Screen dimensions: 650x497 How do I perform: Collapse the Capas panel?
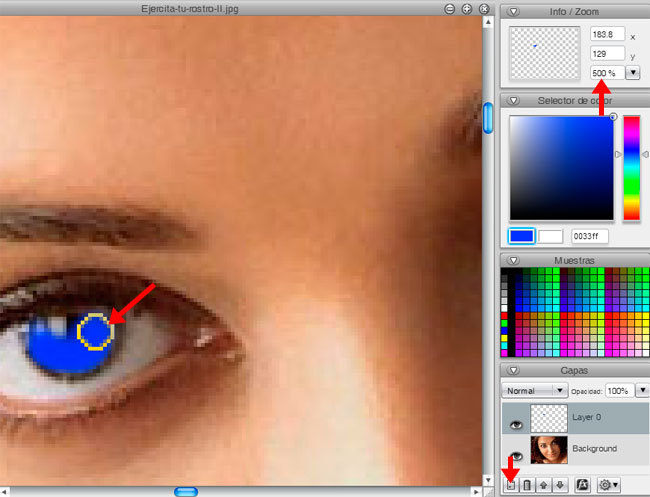513,370
